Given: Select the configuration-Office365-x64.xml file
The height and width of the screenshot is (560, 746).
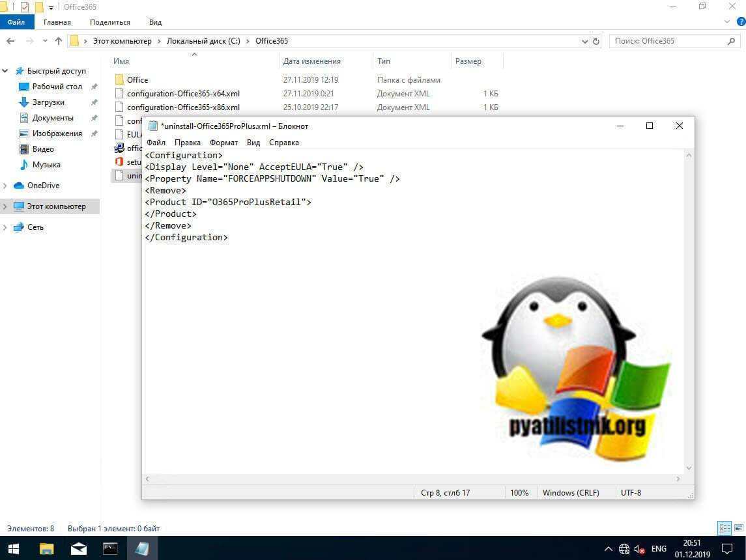Looking at the screenshot, I should [x=184, y=93].
